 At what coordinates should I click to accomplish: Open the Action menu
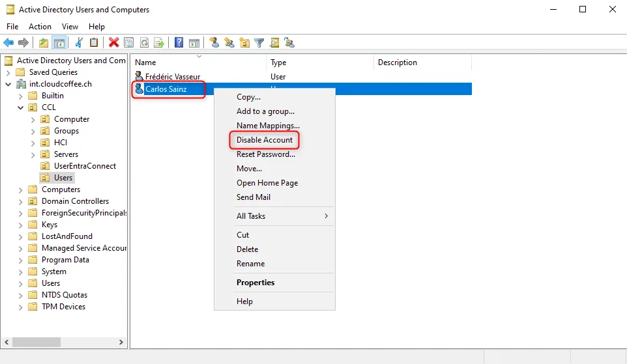click(40, 27)
